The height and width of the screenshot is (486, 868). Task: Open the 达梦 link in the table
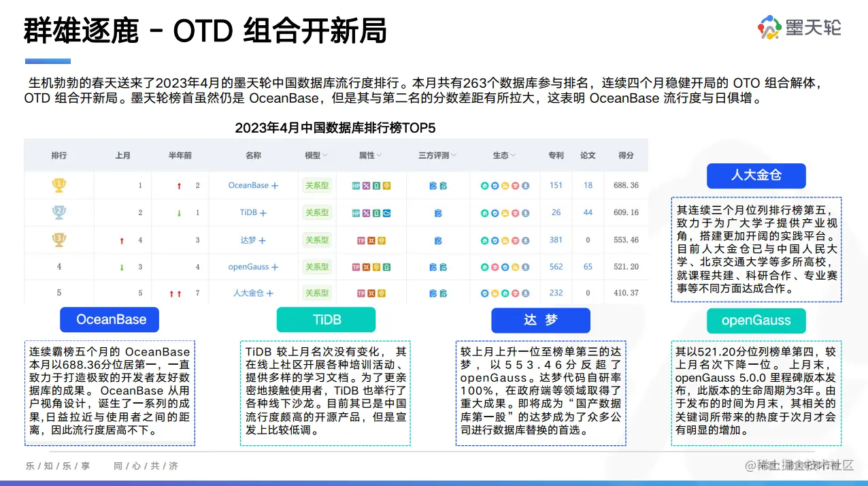point(248,240)
